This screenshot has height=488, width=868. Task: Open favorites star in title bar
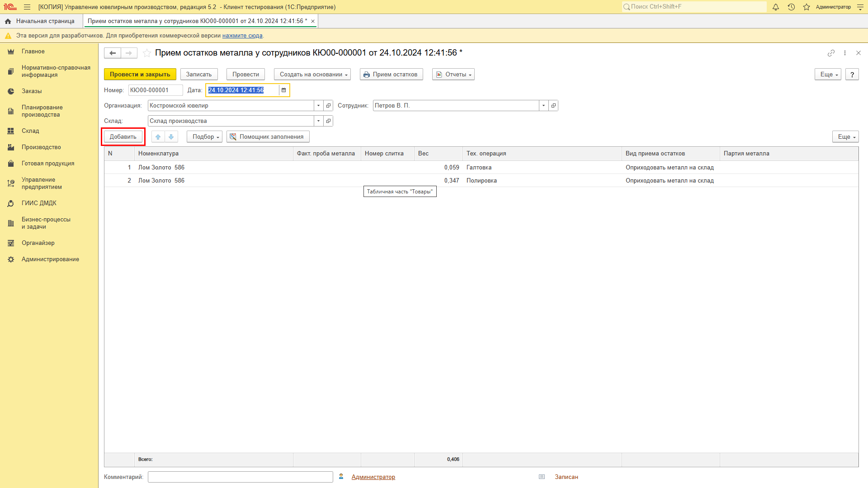(807, 7)
